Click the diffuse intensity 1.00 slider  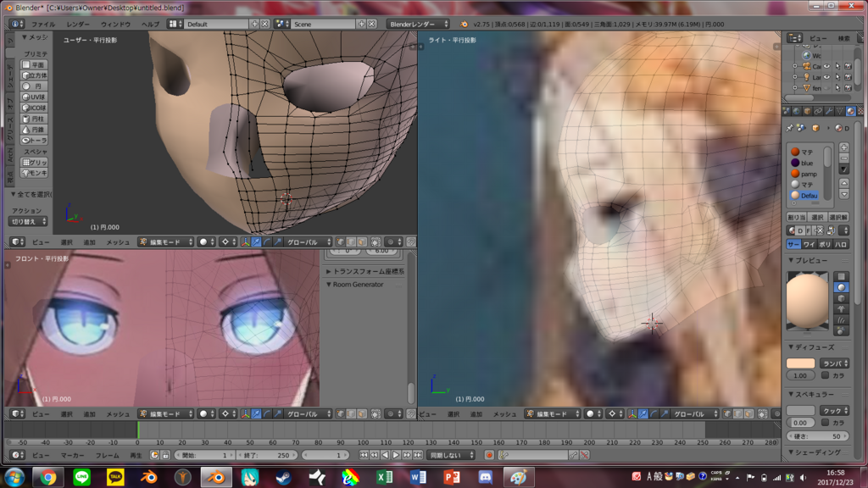click(x=800, y=375)
